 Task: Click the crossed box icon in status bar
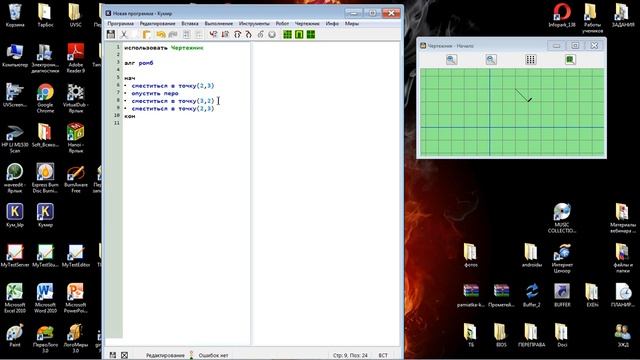point(124,355)
